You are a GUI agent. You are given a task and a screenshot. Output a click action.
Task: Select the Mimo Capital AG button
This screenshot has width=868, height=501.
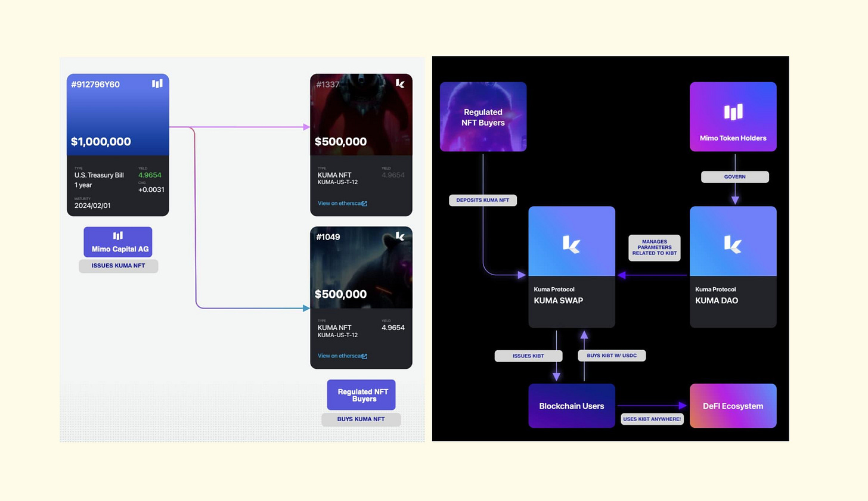pos(118,242)
